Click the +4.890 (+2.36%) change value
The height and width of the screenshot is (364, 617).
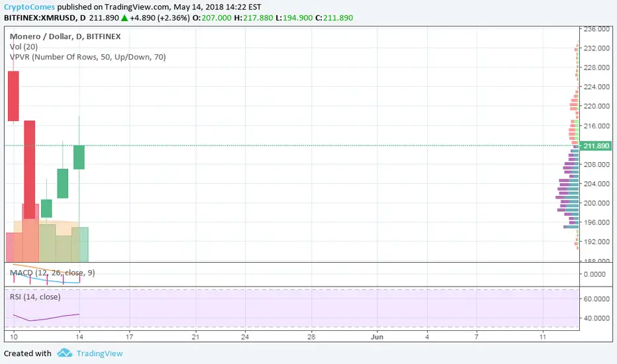160,18
